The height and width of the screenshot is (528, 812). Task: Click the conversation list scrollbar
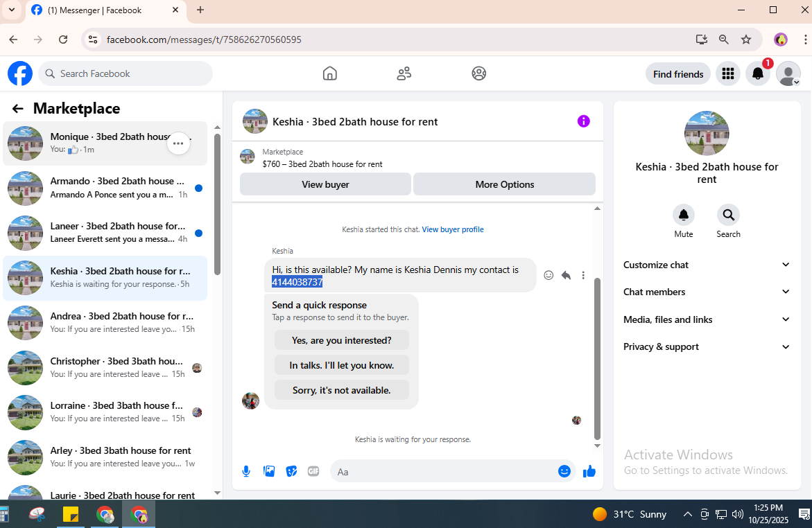click(x=218, y=204)
